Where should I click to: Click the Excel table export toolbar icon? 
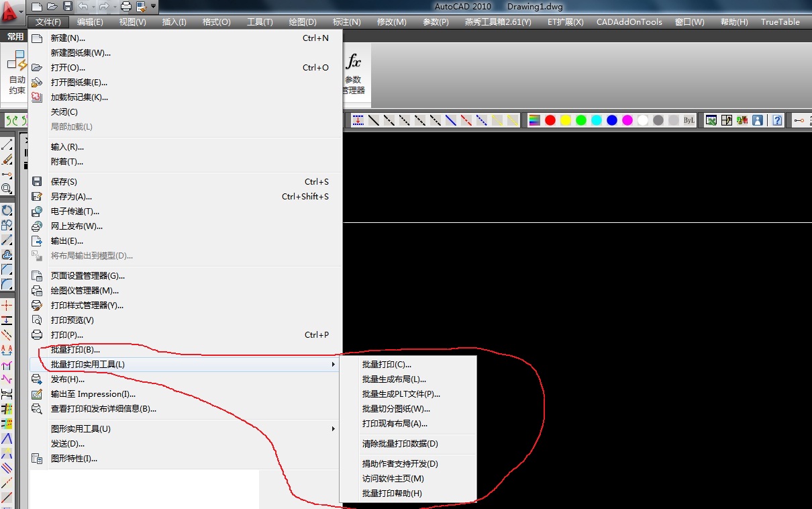point(710,120)
